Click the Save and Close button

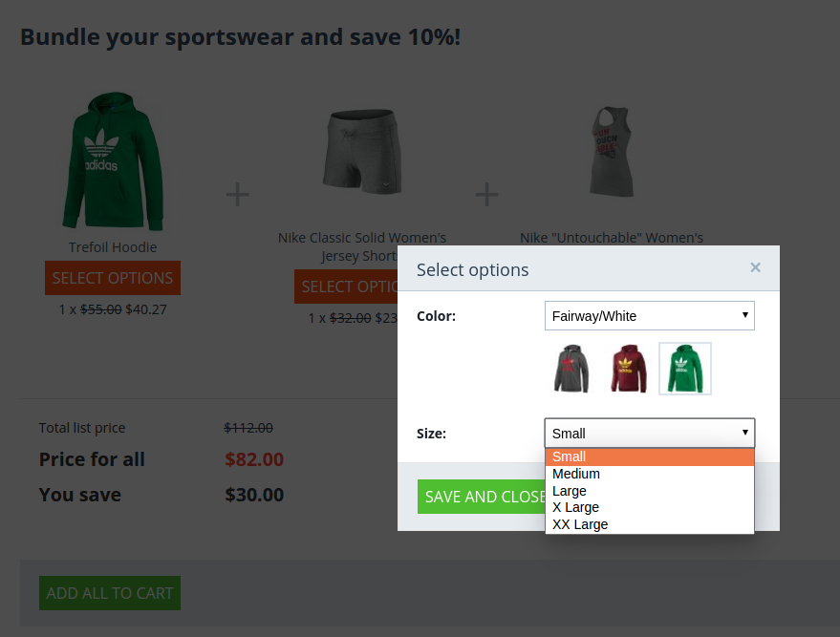click(482, 497)
